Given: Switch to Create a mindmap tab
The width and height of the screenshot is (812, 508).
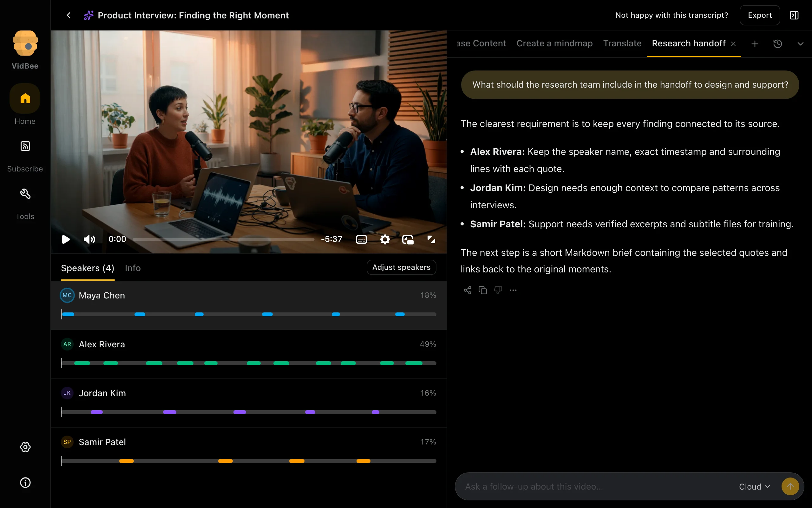Looking at the screenshot, I should tap(554, 43).
